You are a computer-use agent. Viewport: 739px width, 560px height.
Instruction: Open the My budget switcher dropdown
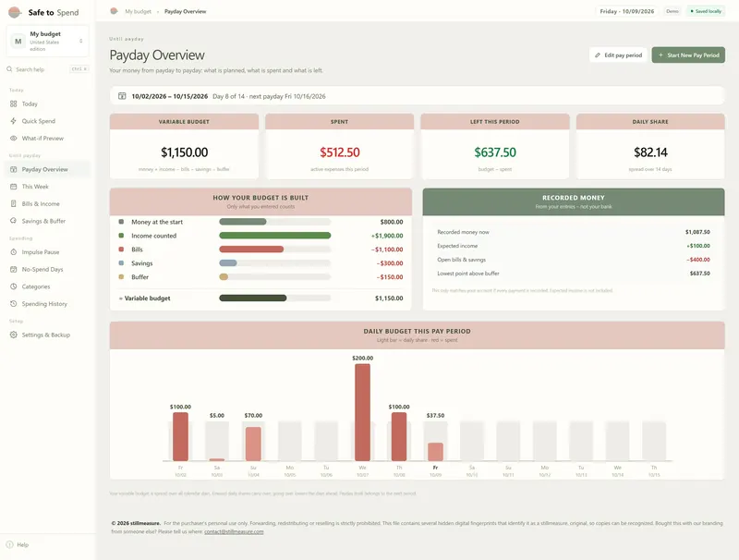(48, 41)
